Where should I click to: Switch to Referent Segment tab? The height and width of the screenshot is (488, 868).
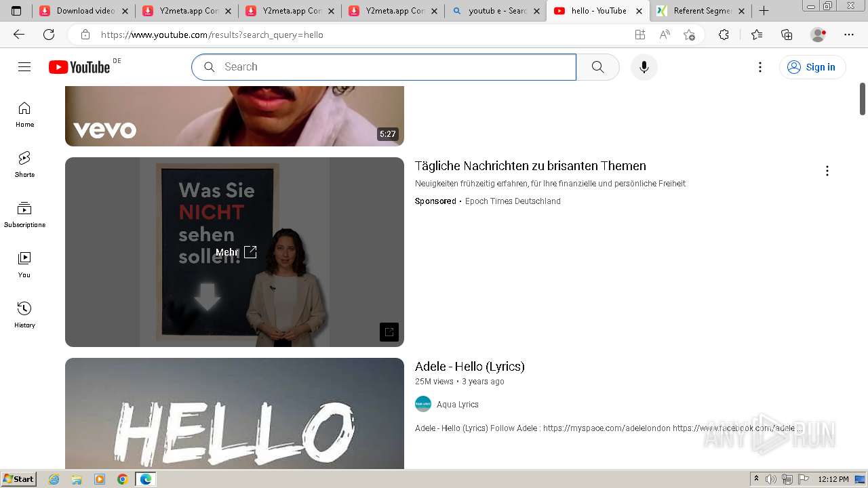(701, 11)
